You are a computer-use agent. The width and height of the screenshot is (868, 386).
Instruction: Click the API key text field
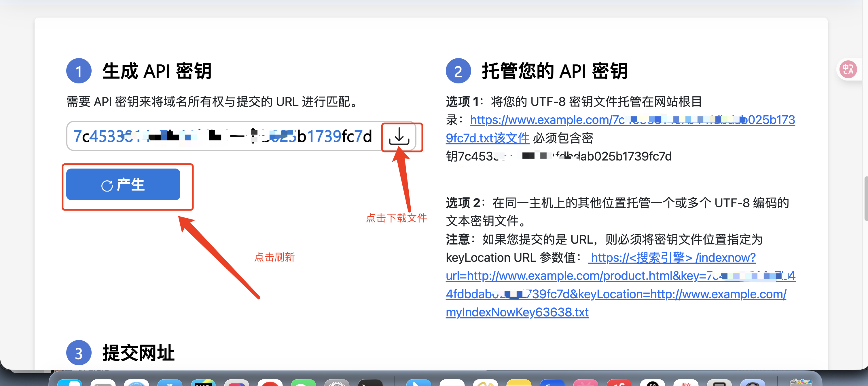point(222,136)
